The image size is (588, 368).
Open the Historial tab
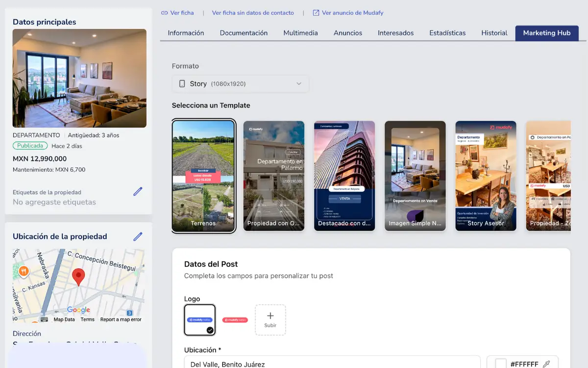(x=494, y=33)
